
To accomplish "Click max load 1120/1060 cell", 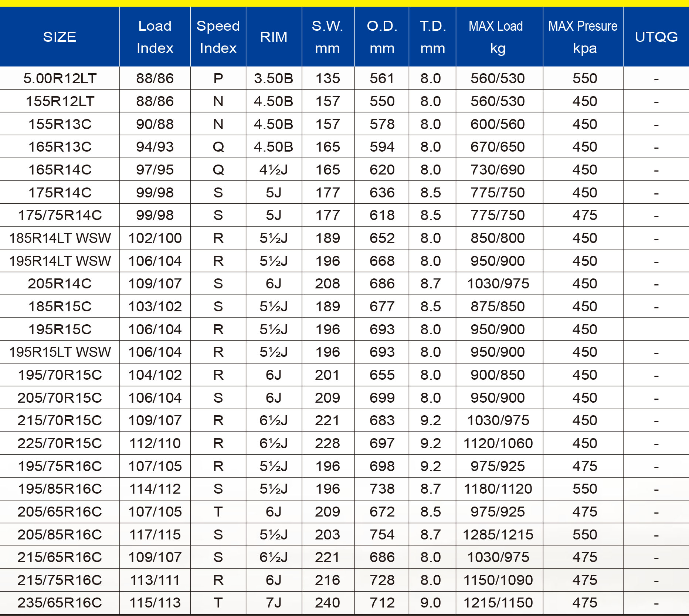I will (x=499, y=443).
